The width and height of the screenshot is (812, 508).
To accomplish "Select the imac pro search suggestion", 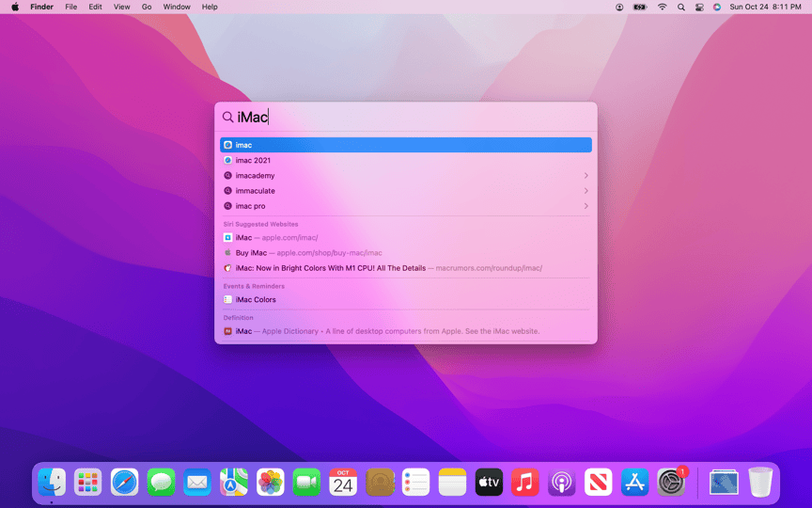I will coord(406,206).
